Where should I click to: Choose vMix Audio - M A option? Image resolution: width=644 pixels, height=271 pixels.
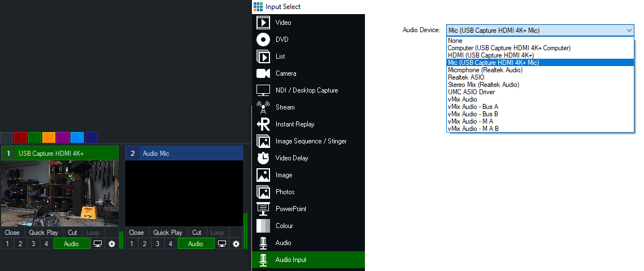click(540, 121)
